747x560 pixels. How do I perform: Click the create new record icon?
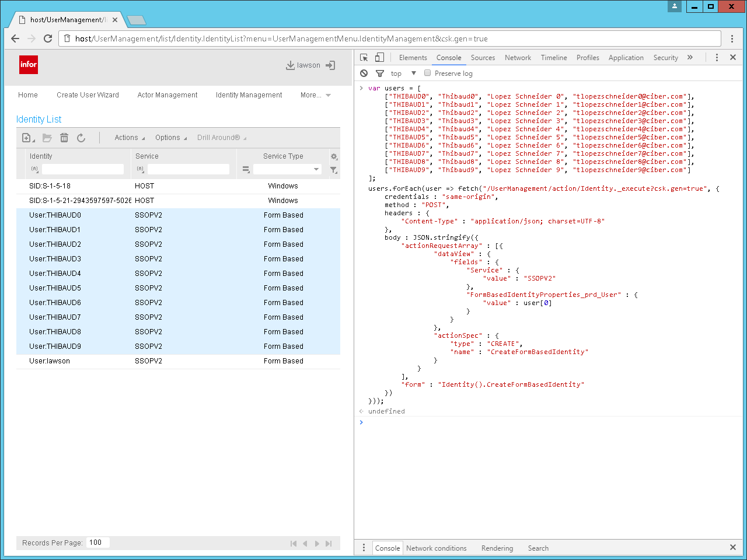click(27, 138)
